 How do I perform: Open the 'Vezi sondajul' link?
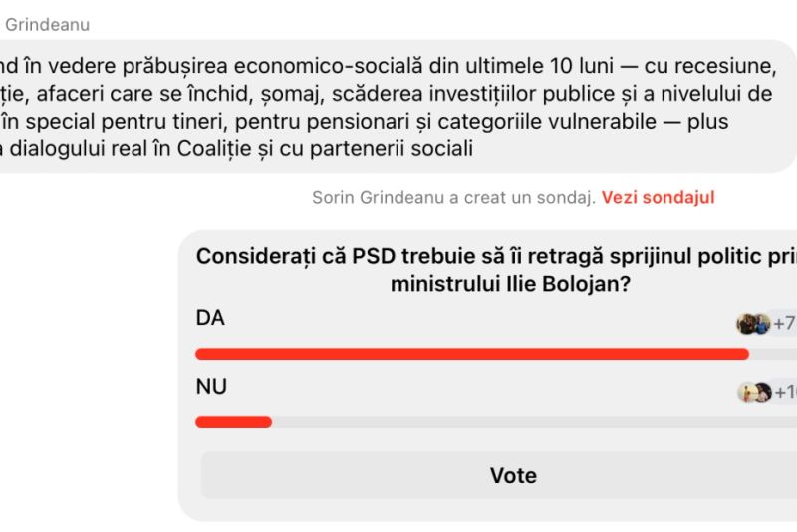coord(658,197)
